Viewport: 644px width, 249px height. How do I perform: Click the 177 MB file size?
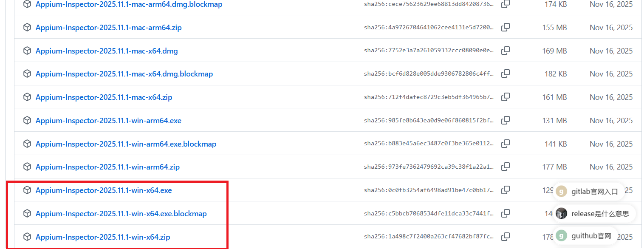[554, 167]
